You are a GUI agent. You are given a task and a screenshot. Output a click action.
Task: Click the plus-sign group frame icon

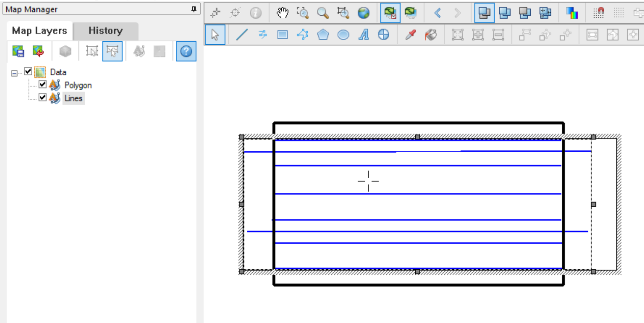(478, 35)
